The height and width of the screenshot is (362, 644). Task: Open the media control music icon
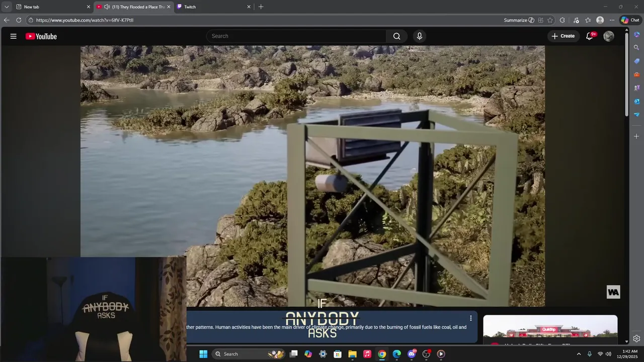pos(576,20)
